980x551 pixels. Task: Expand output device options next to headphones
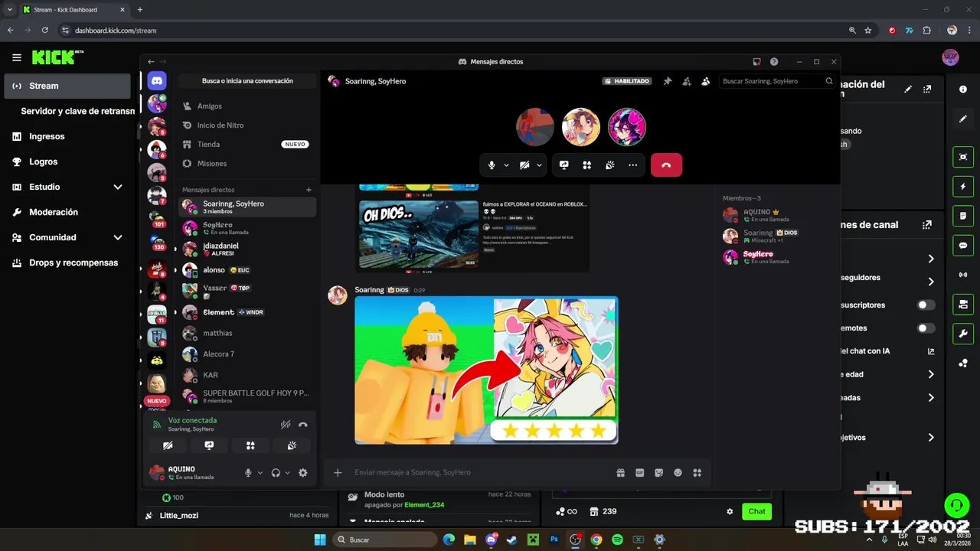point(288,473)
